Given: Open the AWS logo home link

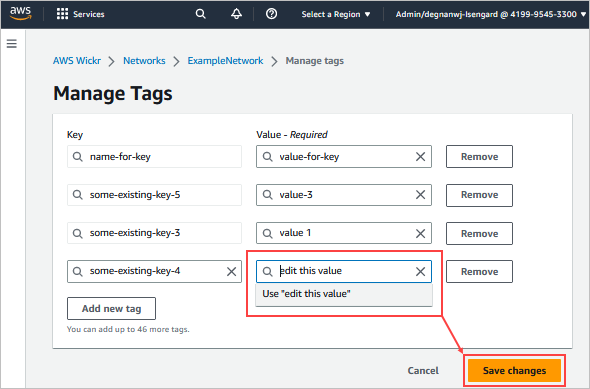Looking at the screenshot, I should click(20, 14).
